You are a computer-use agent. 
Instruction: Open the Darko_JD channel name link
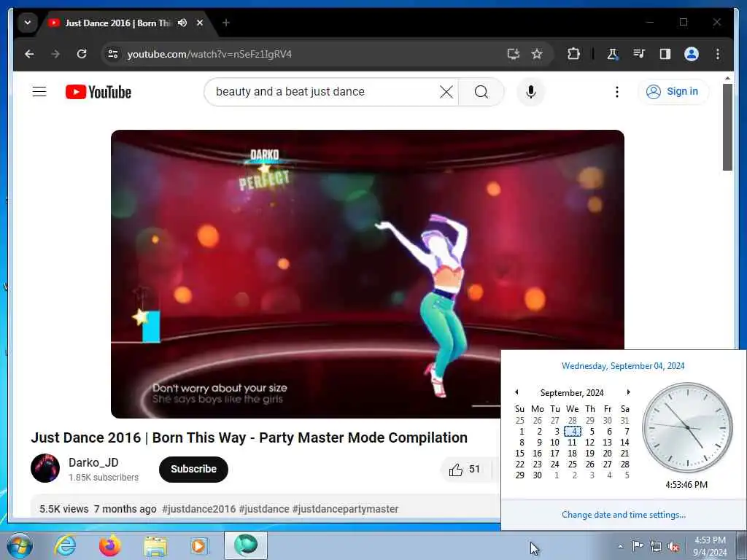pos(93,462)
